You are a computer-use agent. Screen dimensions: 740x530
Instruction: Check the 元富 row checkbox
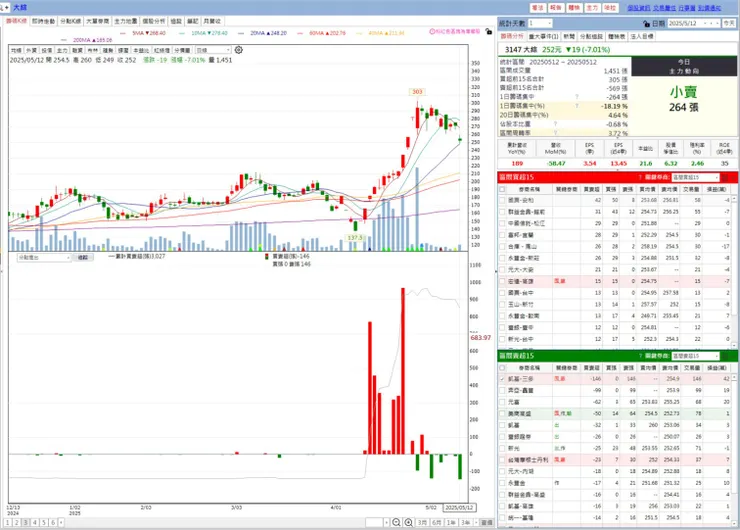tap(502, 402)
